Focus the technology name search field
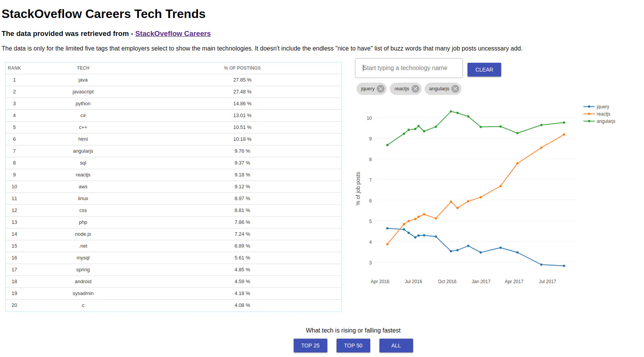The width and height of the screenshot is (644, 357). (409, 68)
